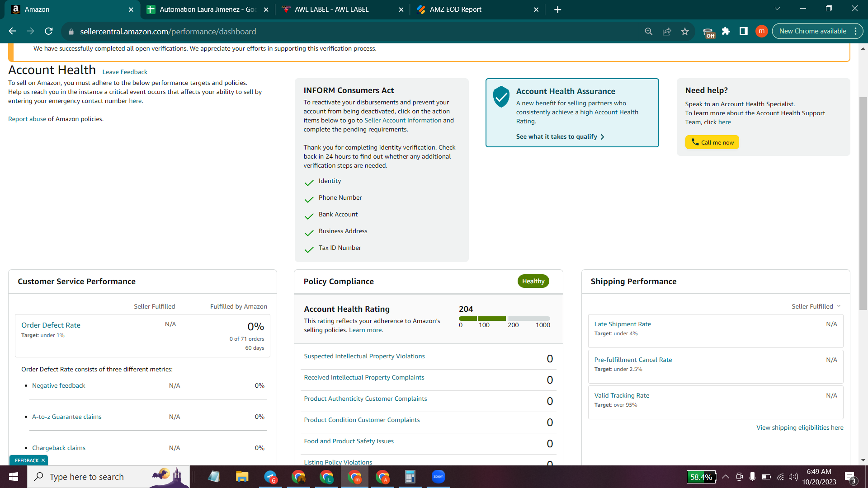Viewport: 868px width, 488px height.
Task: Open the Leave Feedback link
Action: 124,72
